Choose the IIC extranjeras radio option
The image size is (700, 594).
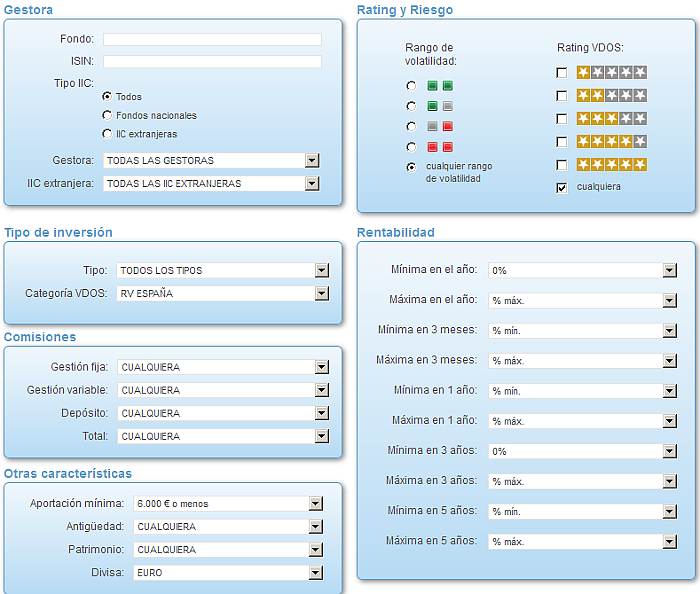107,133
